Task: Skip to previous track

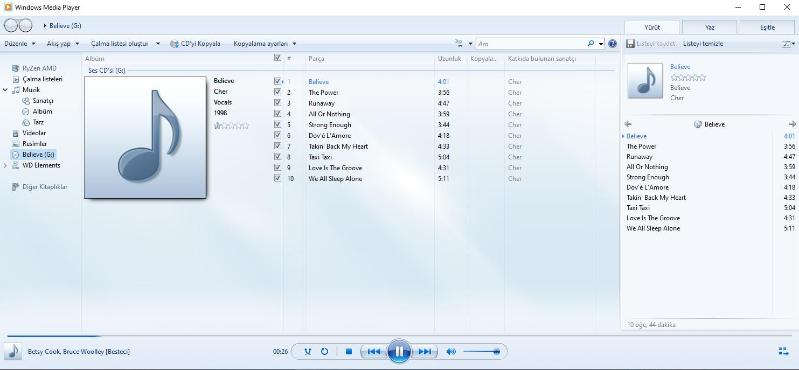Action: click(374, 352)
